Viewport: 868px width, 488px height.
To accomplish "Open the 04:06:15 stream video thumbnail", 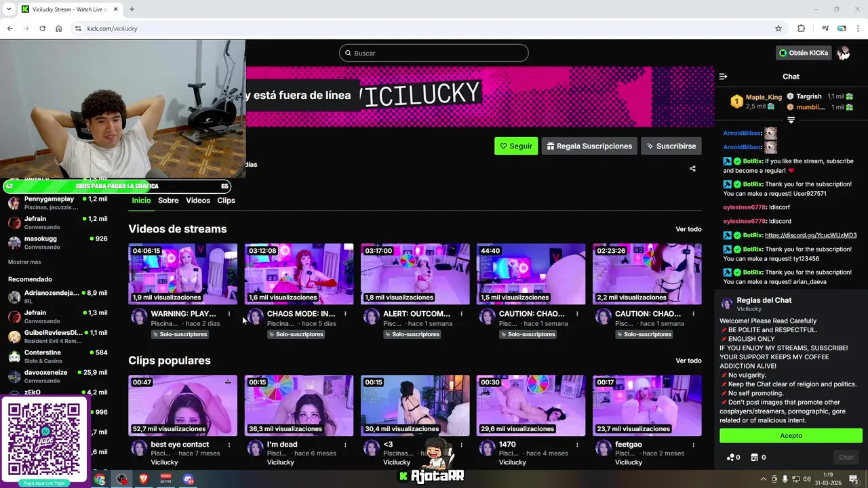I will (183, 274).
